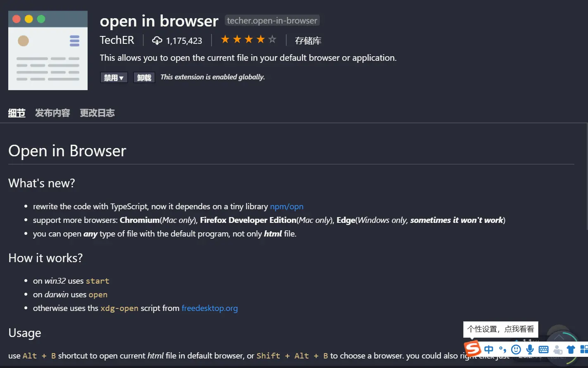Open the npm/opn link

click(287, 206)
